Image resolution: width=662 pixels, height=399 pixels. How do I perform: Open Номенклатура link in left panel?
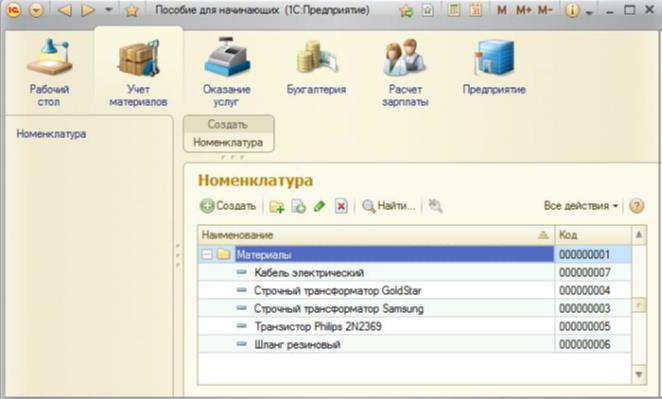(51, 134)
